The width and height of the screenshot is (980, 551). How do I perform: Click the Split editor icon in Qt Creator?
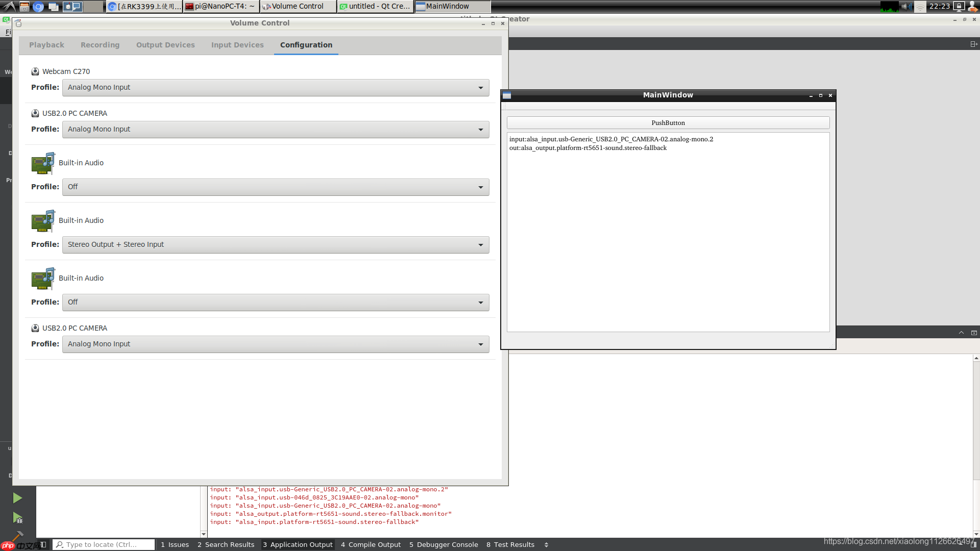(x=973, y=44)
